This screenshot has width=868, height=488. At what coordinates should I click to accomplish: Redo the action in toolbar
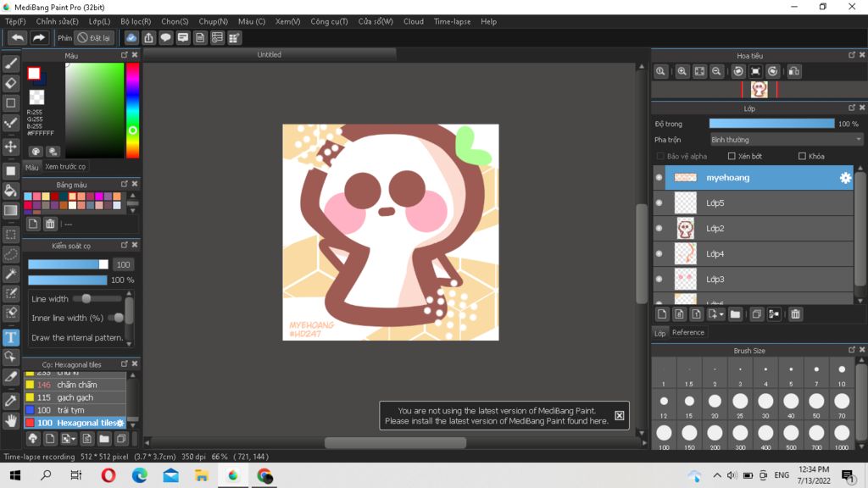[38, 37]
